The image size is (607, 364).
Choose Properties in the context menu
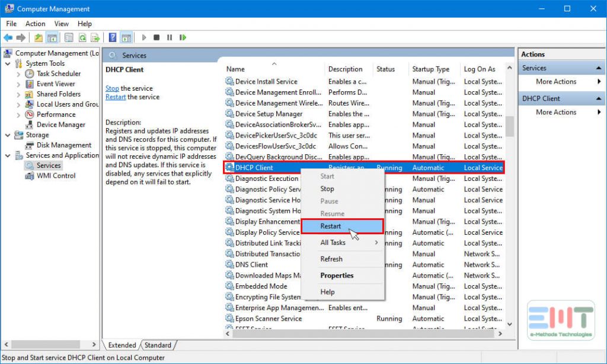click(343, 275)
